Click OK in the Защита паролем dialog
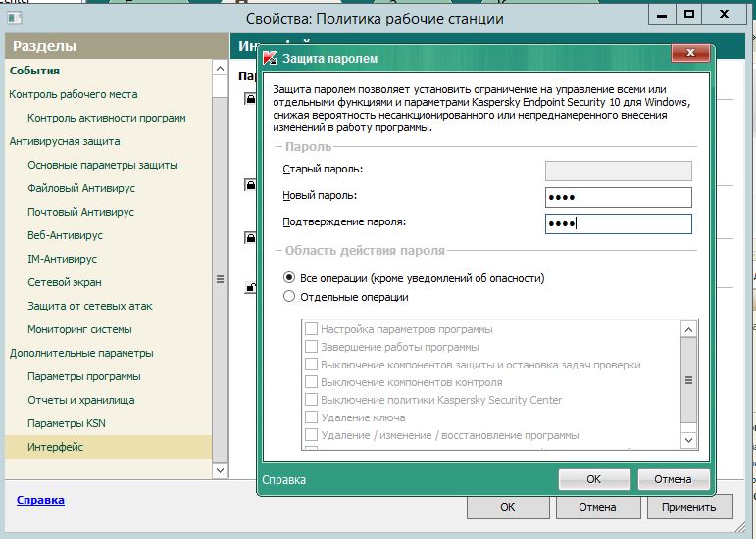 (594, 479)
